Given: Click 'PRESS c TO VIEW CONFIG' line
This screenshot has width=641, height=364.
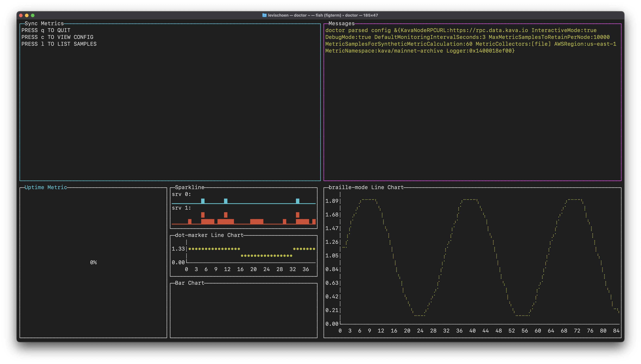Looking at the screenshot, I should [57, 37].
